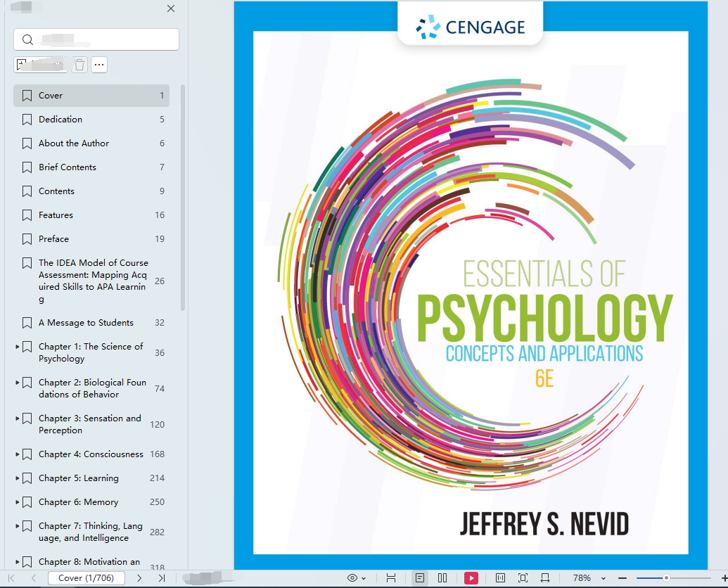The width and height of the screenshot is (728, 588).
Task: Select the Cover bookmark
Action: tap(91, 96)
